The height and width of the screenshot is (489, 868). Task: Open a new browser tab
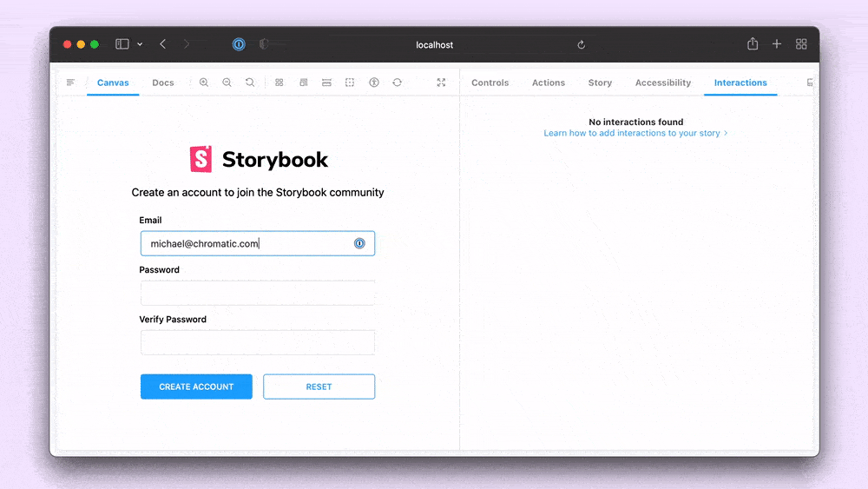(x=777, y=43)
